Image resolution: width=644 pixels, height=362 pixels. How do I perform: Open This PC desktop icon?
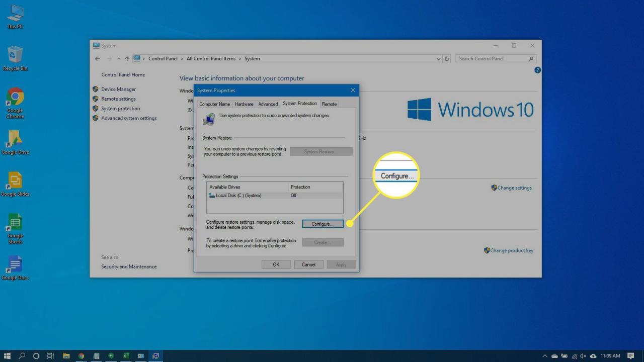pyautogui.click(x=15, y=16)
